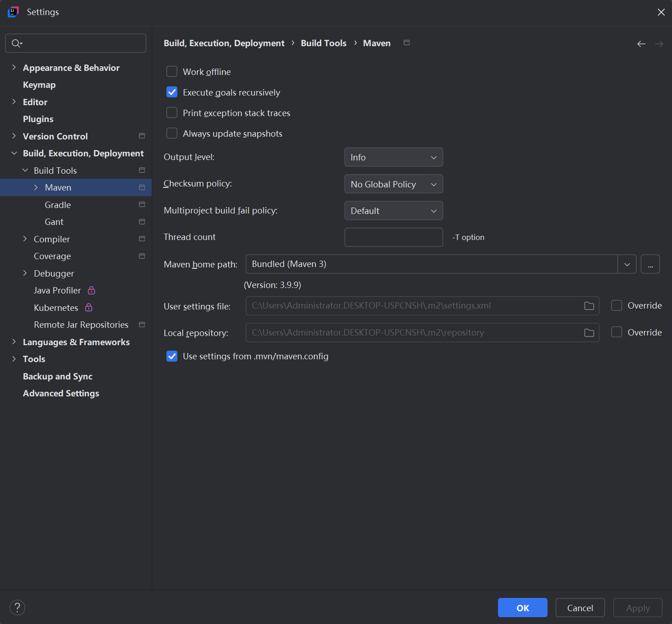Check Override for User settings file
This screenshot has width=672, height=624.
[617, 305]
